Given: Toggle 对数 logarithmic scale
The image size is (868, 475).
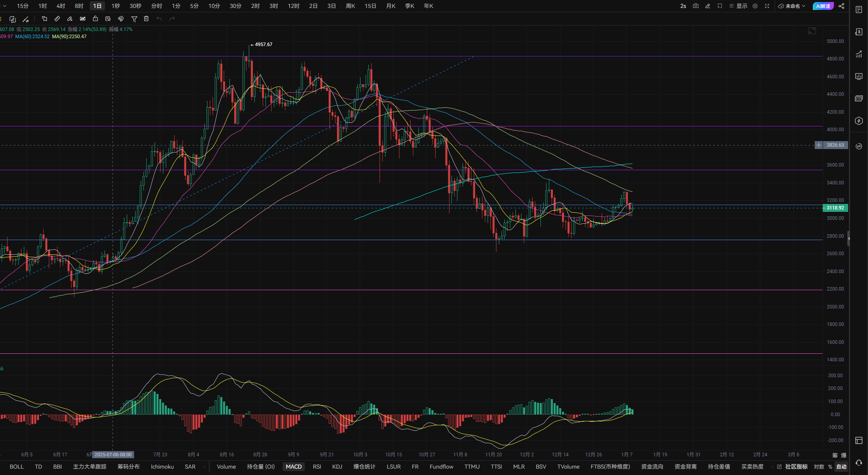Looking at the screenshot, I should click(x=819, y=467).
